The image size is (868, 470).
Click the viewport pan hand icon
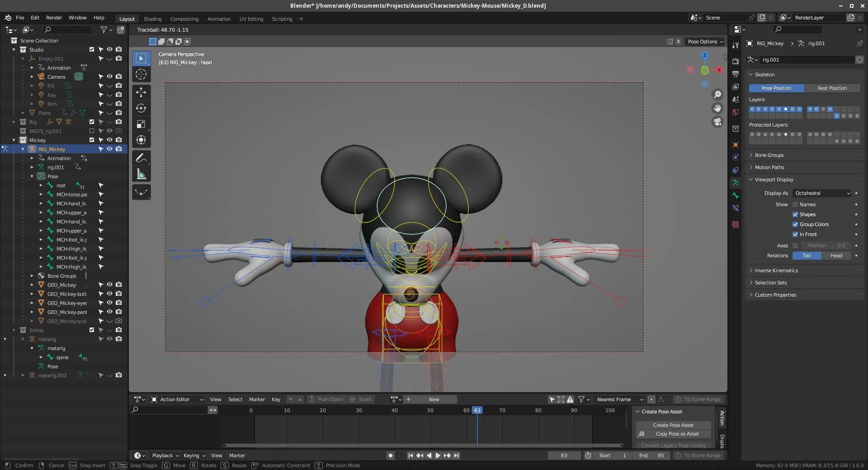[x=717, y=108]
